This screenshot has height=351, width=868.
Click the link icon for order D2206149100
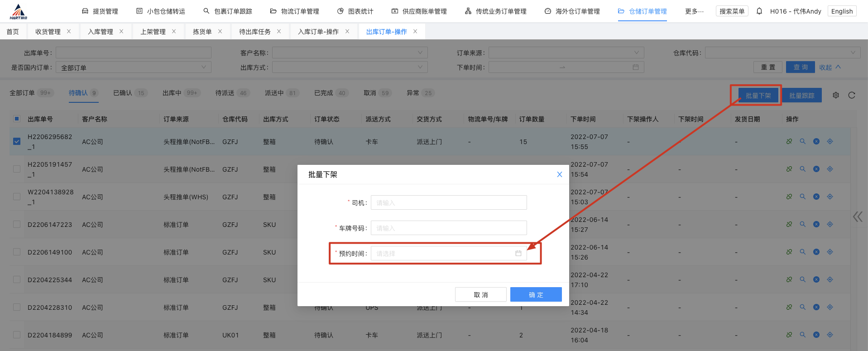(x=789, y=252)
